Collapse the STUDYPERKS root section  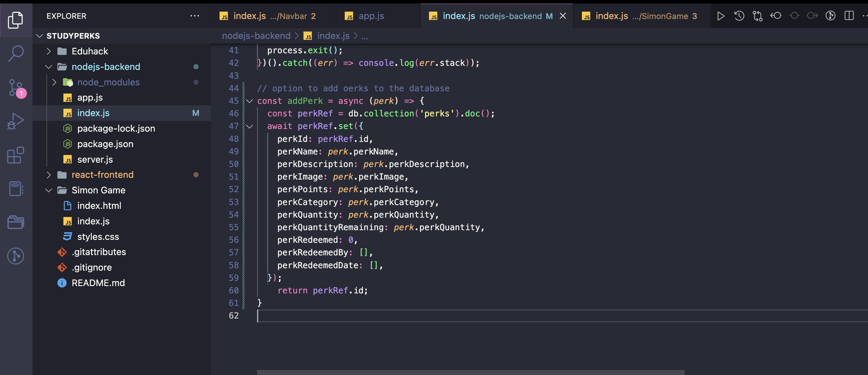pos(40,36)
